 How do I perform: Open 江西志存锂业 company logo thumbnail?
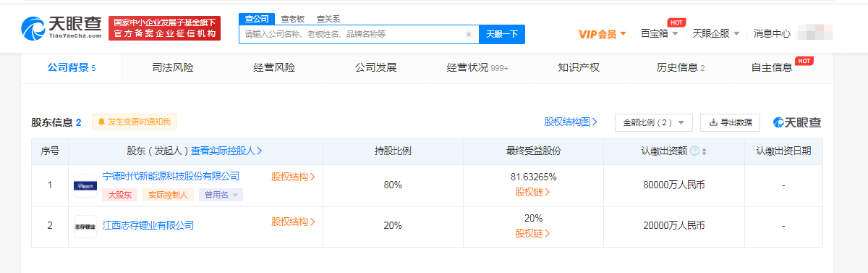coord(85,226)
